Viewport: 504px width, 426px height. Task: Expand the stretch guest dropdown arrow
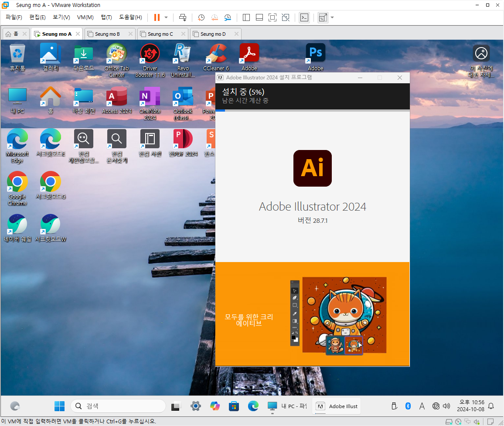(332, 17)
